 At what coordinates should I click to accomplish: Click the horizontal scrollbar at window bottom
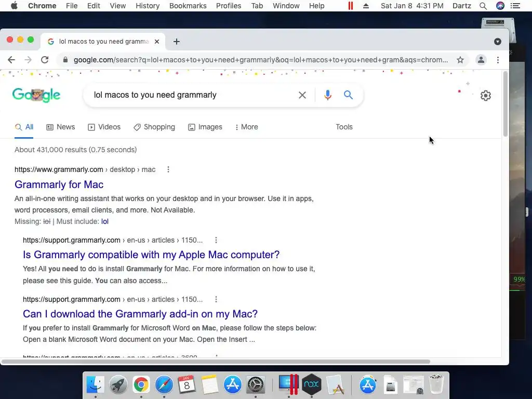click(216, 362)
